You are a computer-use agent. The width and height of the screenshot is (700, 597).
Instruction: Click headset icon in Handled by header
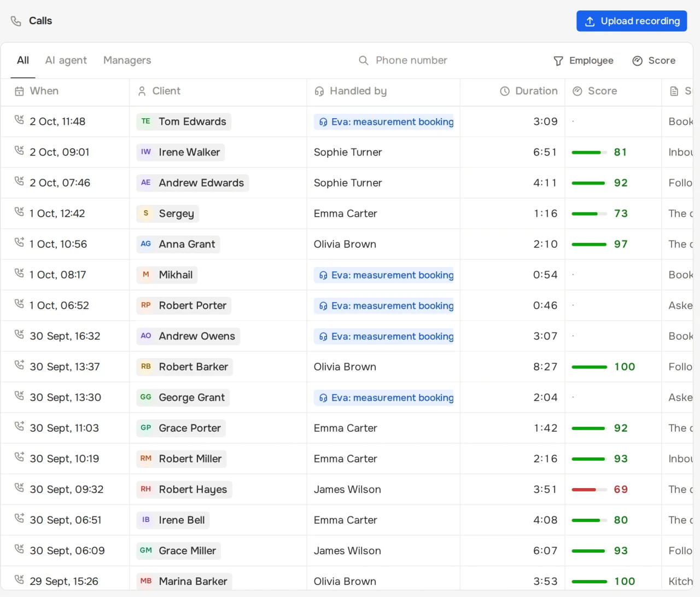click(x=319, y=91)
